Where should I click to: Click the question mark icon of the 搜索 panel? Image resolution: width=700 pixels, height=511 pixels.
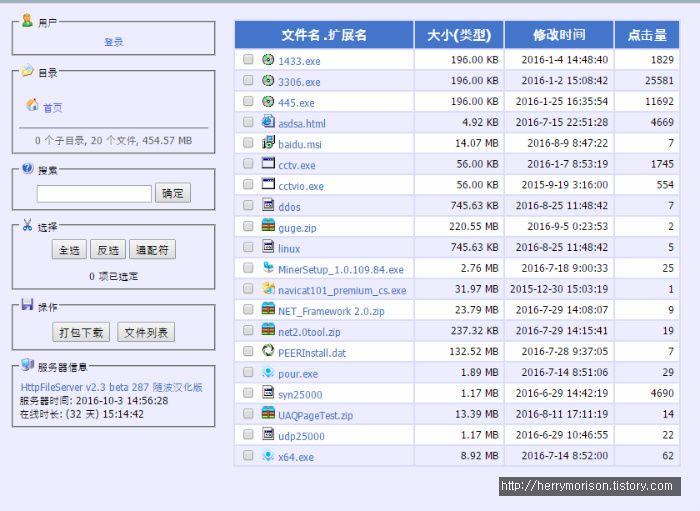click(27, 168)
